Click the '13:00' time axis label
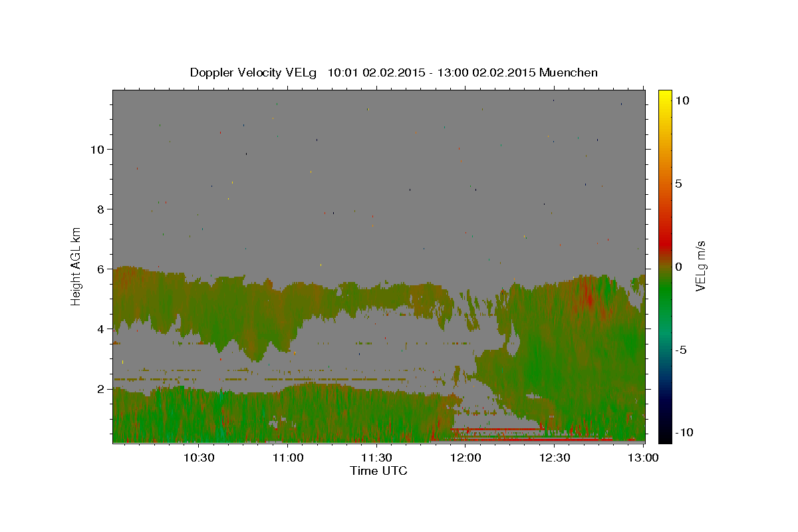This screenshot has width=798, height=532. click(643, 458)
